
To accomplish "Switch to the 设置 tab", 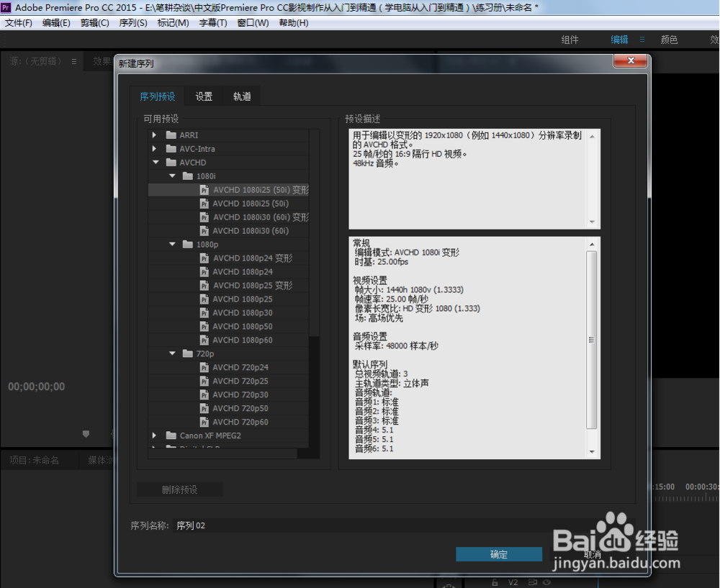I will [x=204, y=96].
